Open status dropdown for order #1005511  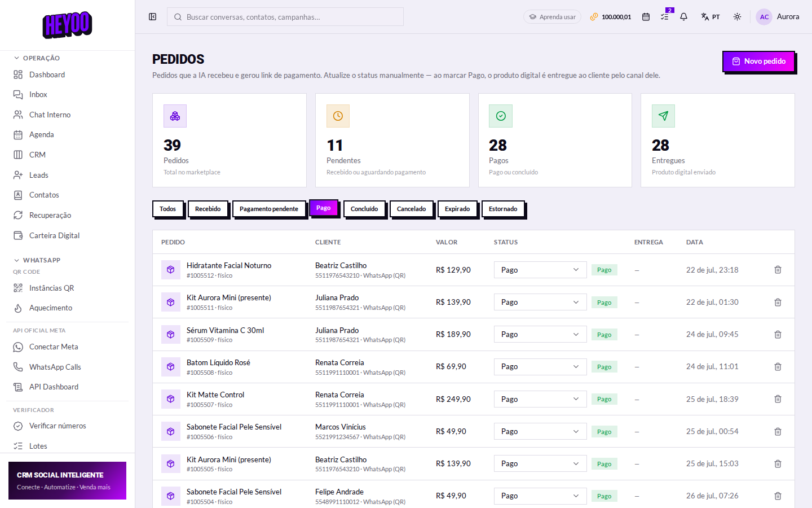540,302
